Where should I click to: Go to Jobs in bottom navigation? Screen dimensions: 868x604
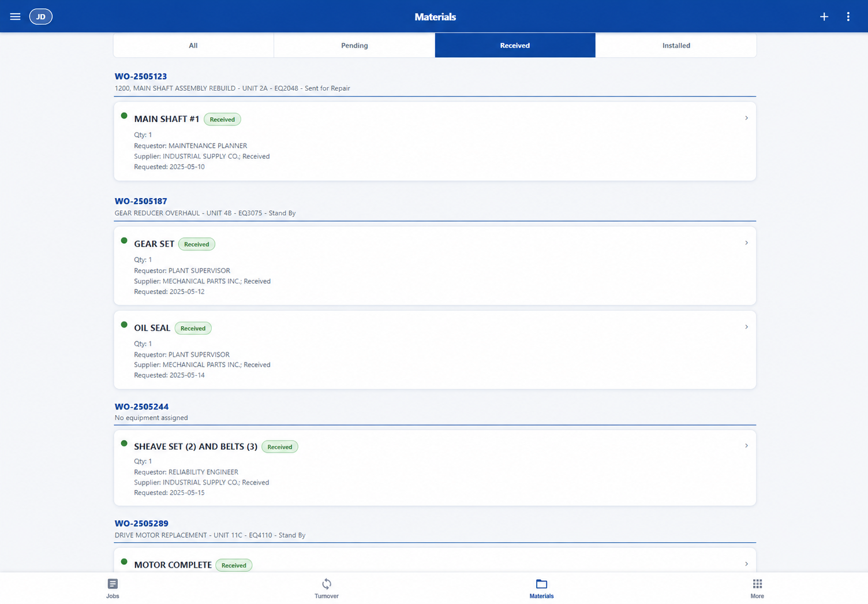coord(113,588)
